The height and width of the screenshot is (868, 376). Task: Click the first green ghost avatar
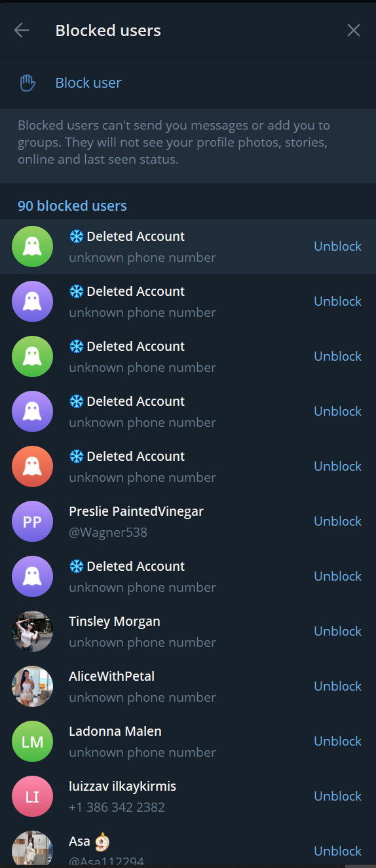coord(32,247)
